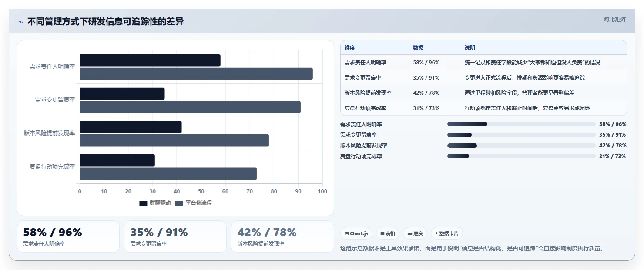Click the chart's 需求变更留痕率 axis label

point(55,100)
